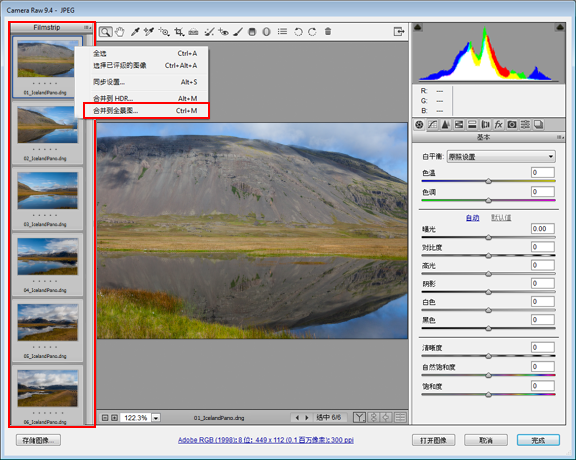Open the Effects fx panel tab
576x460 pixels.
(x=498, y=125)
